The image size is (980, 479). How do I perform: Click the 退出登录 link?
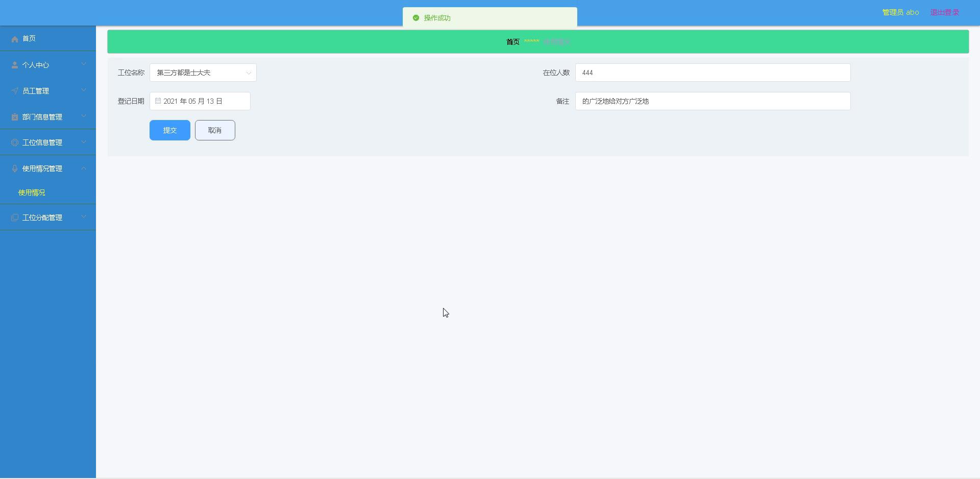point(944,12)
